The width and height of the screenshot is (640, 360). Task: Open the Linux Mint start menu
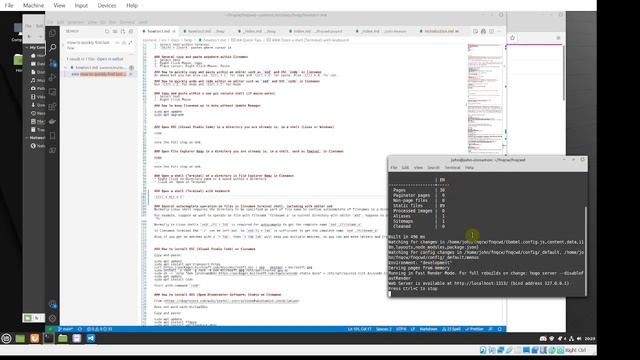pyautogui.click(x=6, y=338)
